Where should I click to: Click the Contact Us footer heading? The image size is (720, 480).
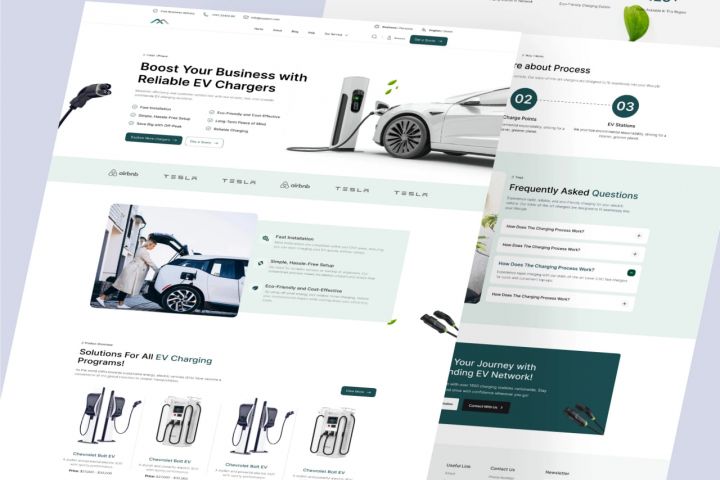502,469
